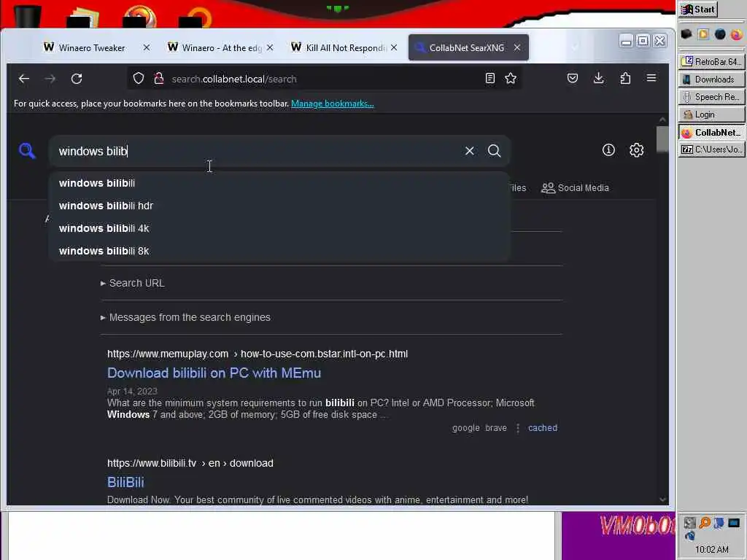Choose suggestion "windows bilibili 8k"
This screenshot has height=560, width=747.
(x=279, y=251)
